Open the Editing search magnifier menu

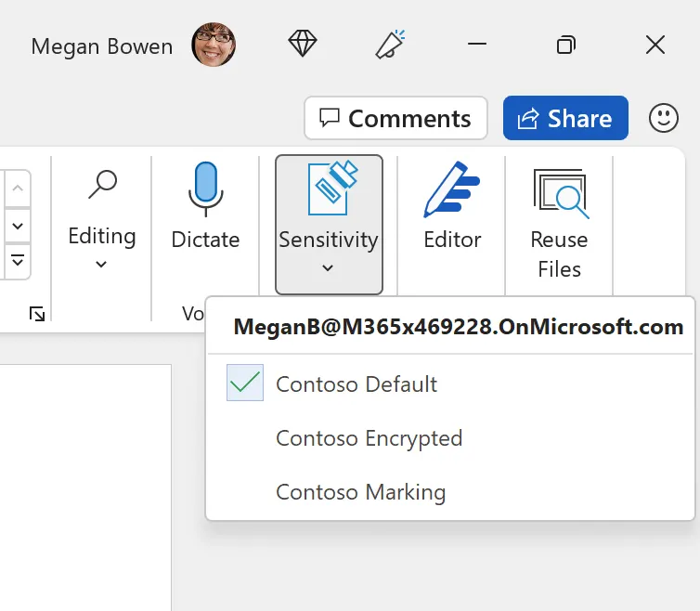[x=102, y=219]
